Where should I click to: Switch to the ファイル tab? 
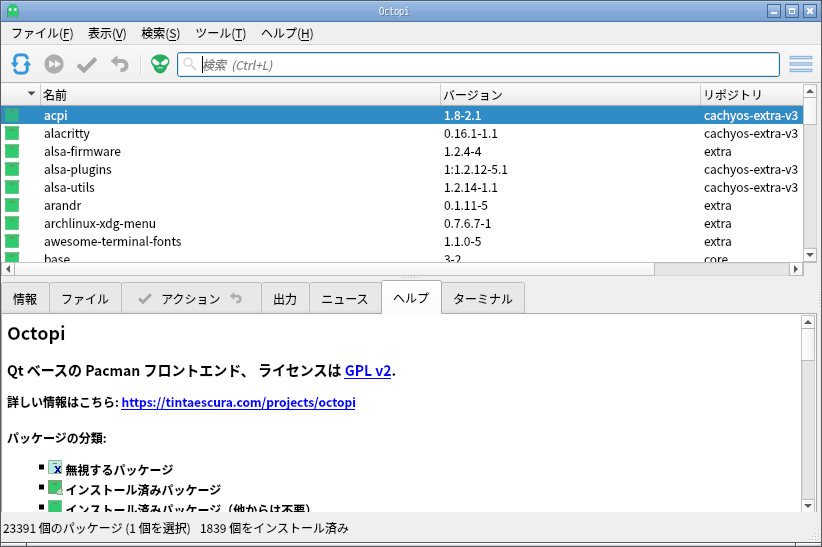[85, 299]
